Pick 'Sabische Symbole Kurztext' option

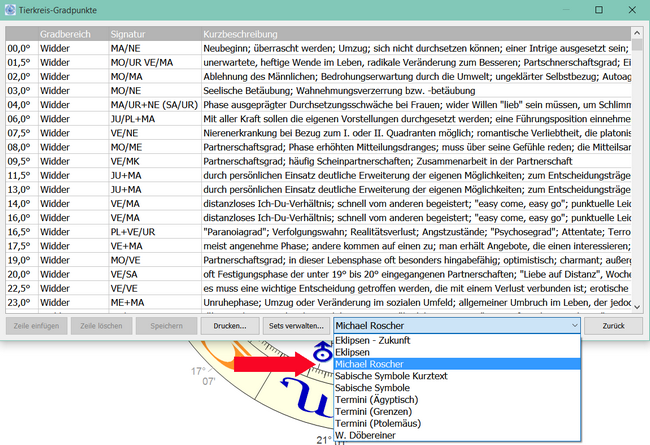[457, 376]
